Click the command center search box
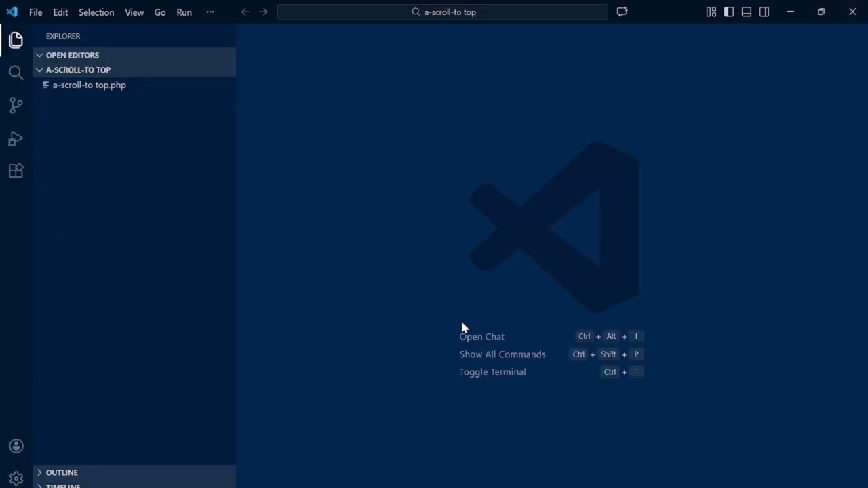The image size is (868, 488). click(x=443, y=12)
